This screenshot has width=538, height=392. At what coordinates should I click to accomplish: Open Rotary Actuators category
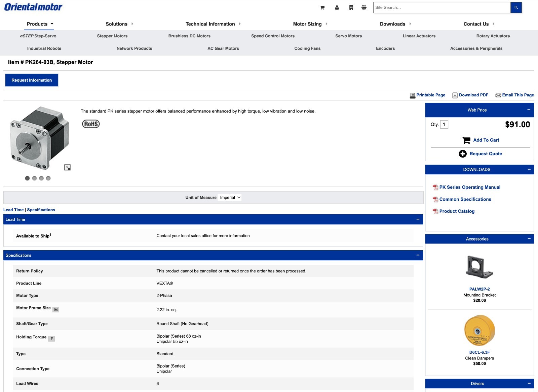tap(493, 36)
